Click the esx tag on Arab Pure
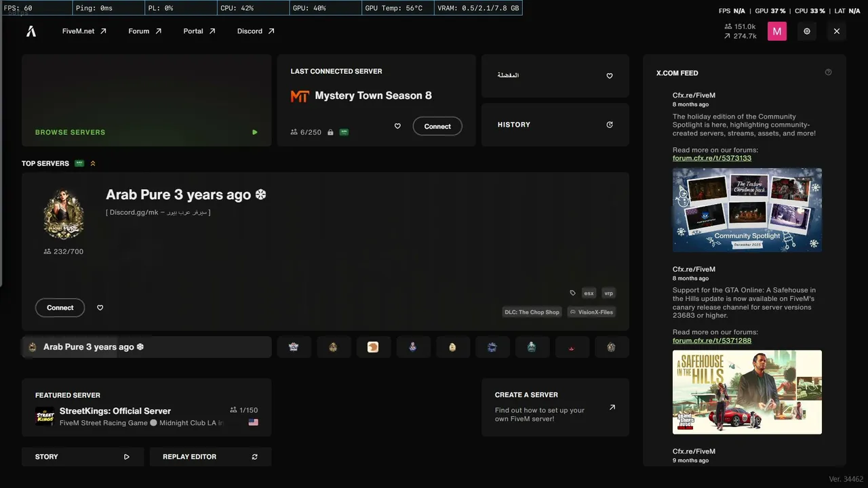This screenshot has width=868, height=488. [589, 293]
